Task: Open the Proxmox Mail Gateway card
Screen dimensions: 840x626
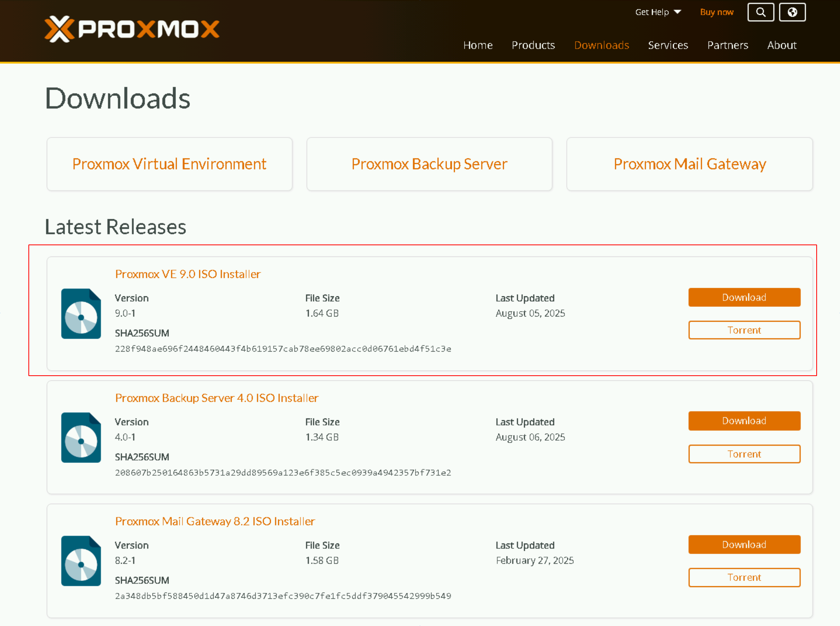Action: pyautogui.click(x=689, y=164)
